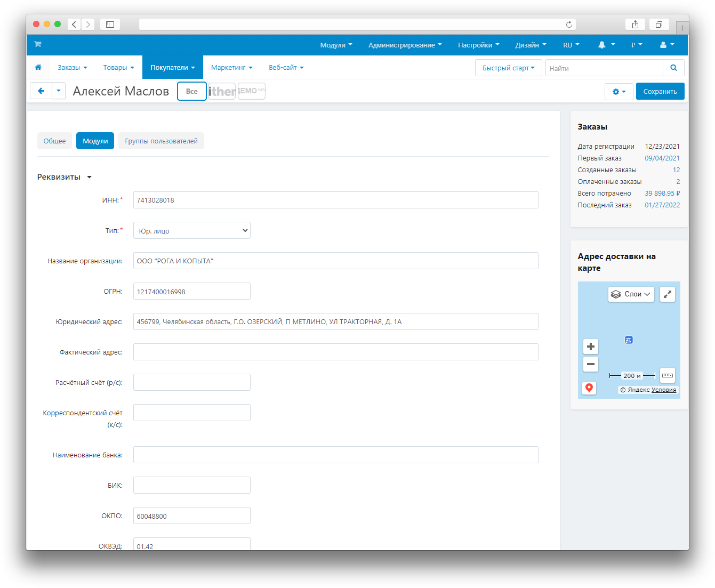Open the gear actions menu
This screenshot has height=588, width=715.
click(x=618, y=92)
